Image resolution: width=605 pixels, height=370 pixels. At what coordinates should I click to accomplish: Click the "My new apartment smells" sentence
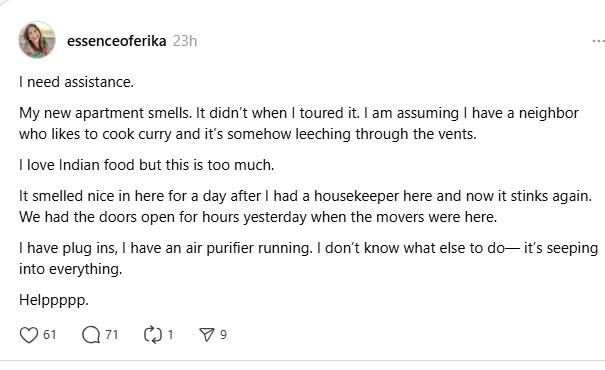click(105, 113)
